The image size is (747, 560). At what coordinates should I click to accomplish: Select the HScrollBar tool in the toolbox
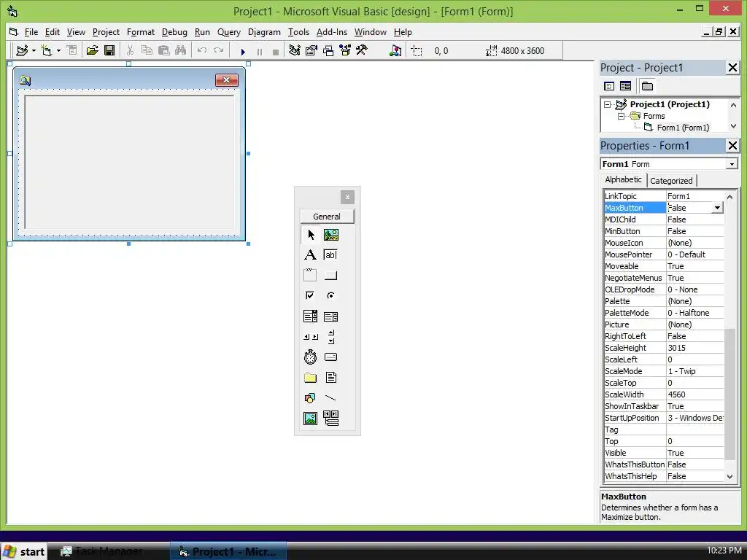[x=311, y=337]
